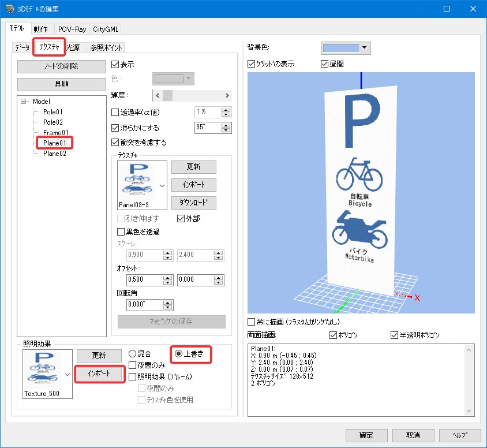Click the rotation angle spinner arrows

tap(168, 305)
